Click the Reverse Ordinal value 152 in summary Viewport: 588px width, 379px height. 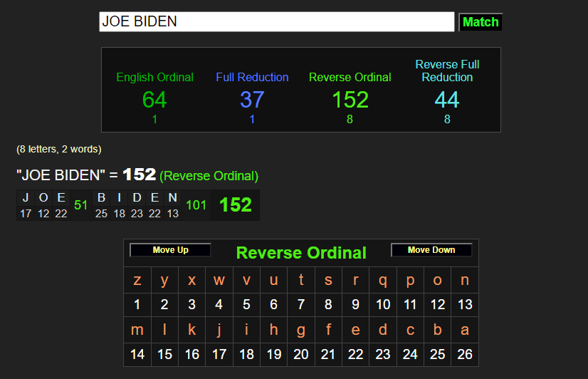point(350,100)
